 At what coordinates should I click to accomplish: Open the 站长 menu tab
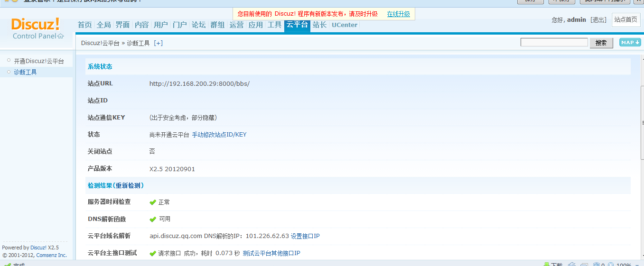[320, 25]
